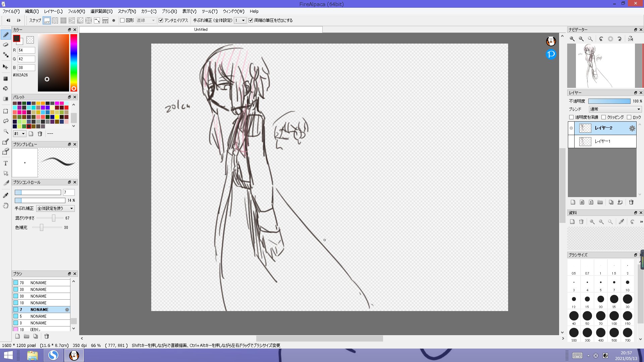Select the Lasso selection tool

(6, 121)
